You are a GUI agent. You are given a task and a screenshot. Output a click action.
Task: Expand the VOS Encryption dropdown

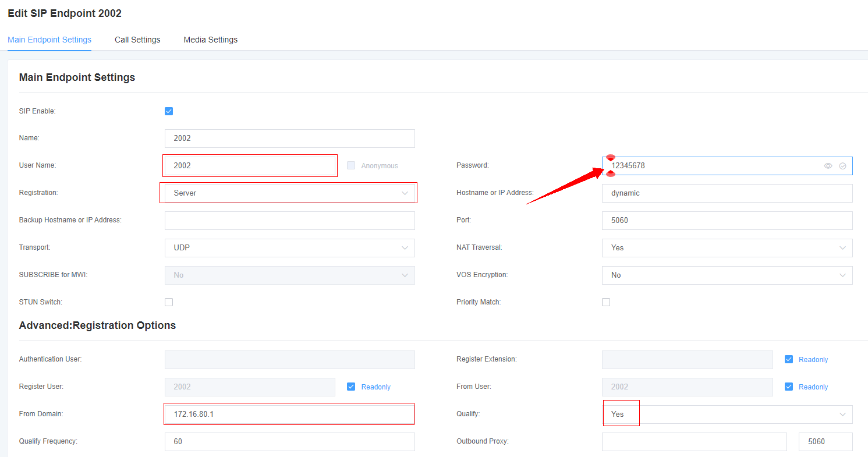pyautogui.click(x=727, y=275)
